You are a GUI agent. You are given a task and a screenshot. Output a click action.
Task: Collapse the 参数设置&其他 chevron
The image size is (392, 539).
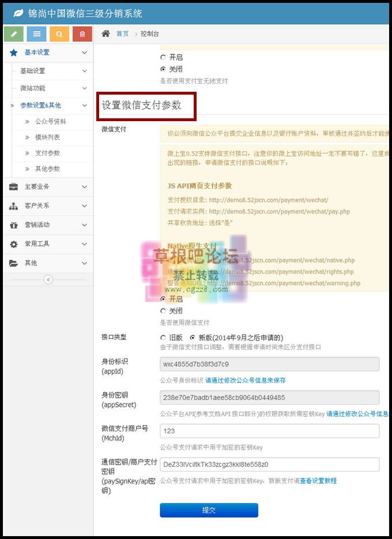click(84, 105)
